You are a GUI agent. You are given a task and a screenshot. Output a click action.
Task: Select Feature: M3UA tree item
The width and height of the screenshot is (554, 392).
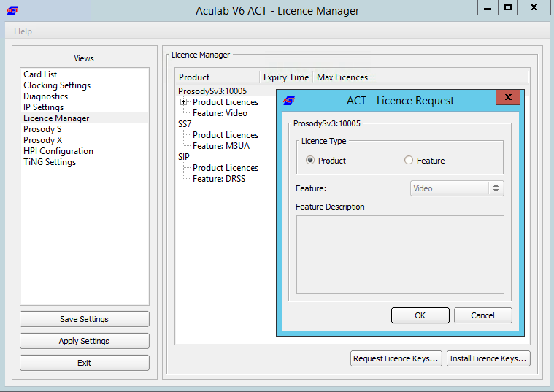coord(221,146)
